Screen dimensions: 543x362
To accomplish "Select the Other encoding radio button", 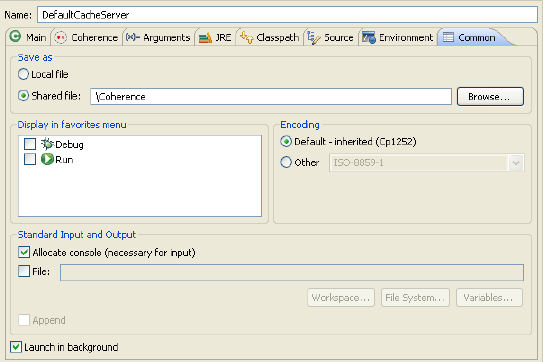I will point(286,162).
